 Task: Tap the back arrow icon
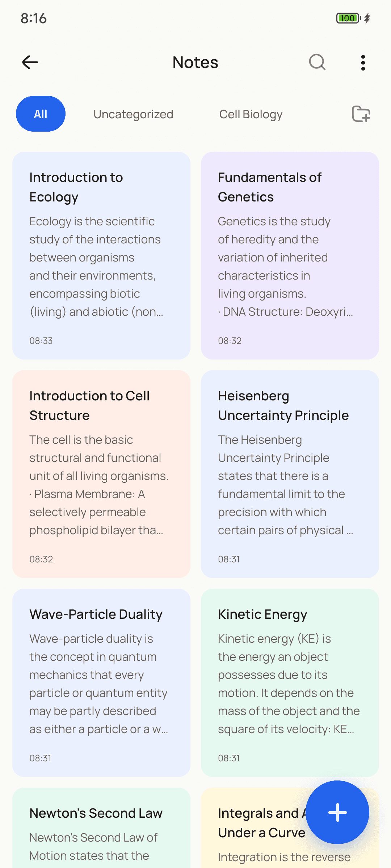(x=30, y=62)
